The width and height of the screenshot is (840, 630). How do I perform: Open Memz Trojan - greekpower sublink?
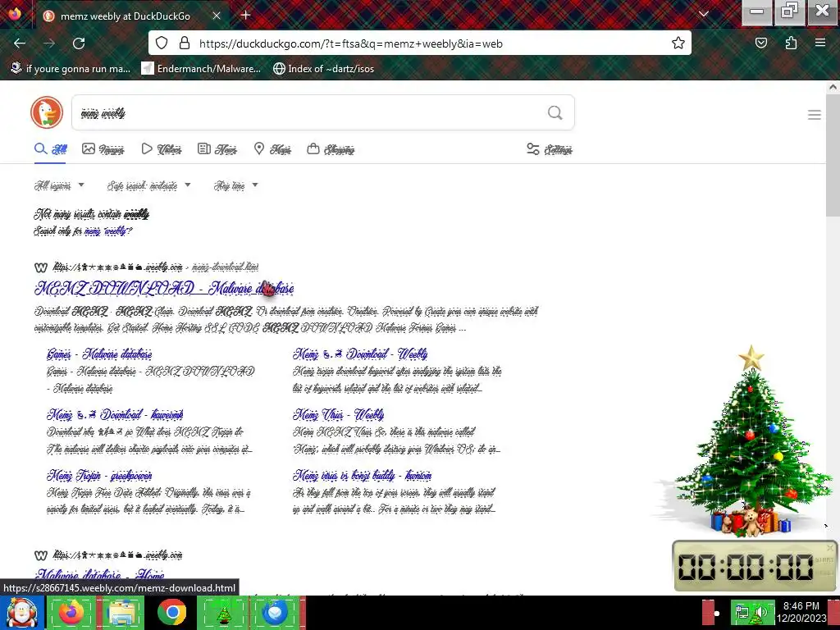(x=99, y=475)
